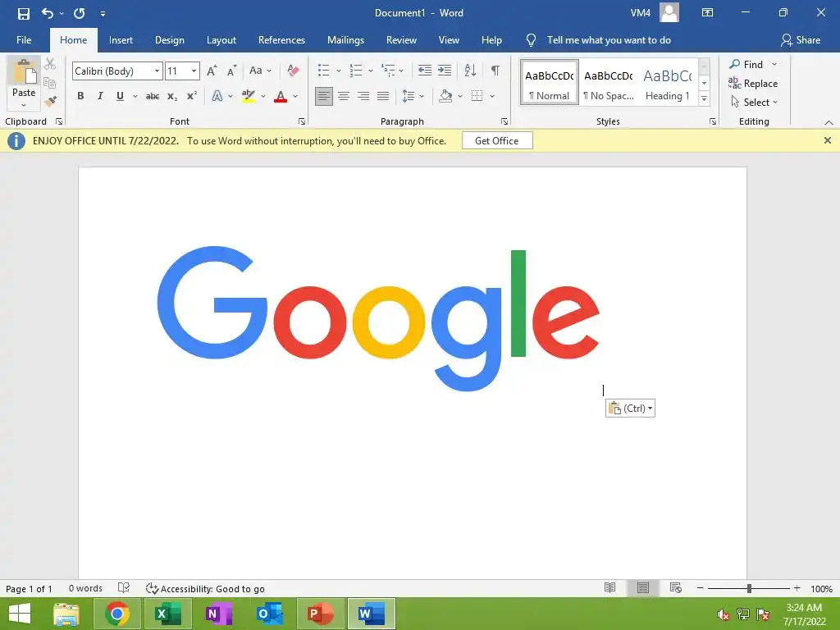Open the File tab
Viewport: 840px width, 630px height.
click(x=24, y=40)
